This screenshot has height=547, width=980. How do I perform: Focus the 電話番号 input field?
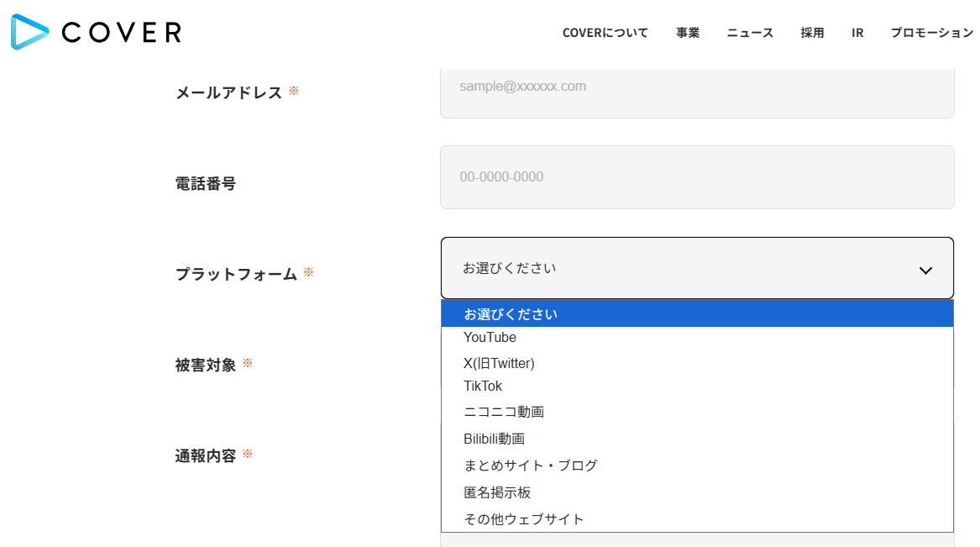tap(696, 177)
